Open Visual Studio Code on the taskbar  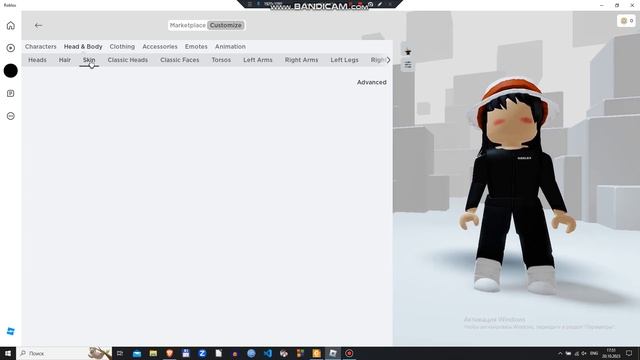tap(267, 353)
